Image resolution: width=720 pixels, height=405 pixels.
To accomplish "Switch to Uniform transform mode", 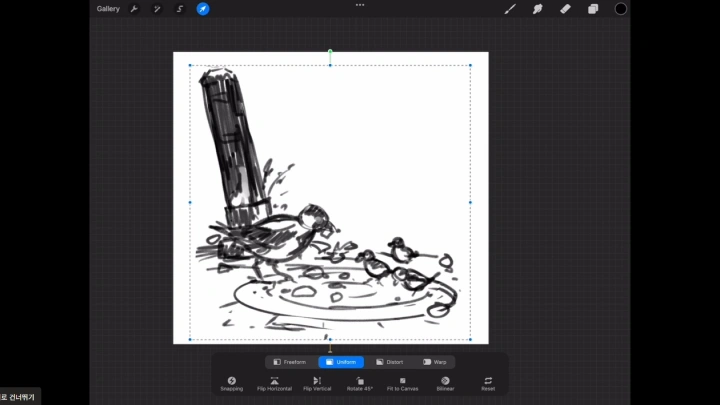I will point(341,362).
